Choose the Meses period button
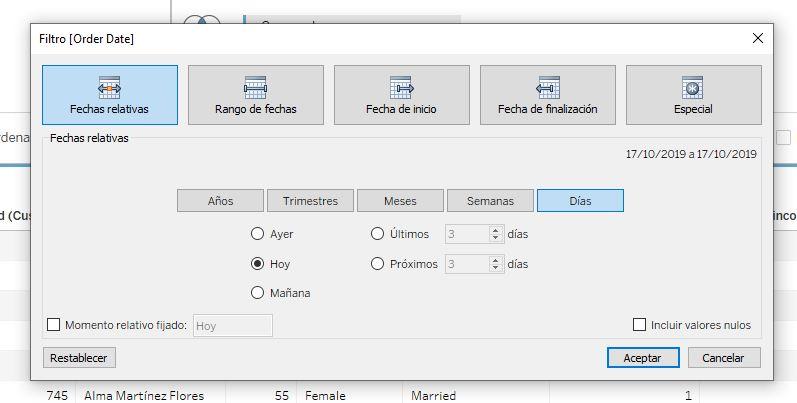The height and width of the screenshot is (403, 797). 400,201
